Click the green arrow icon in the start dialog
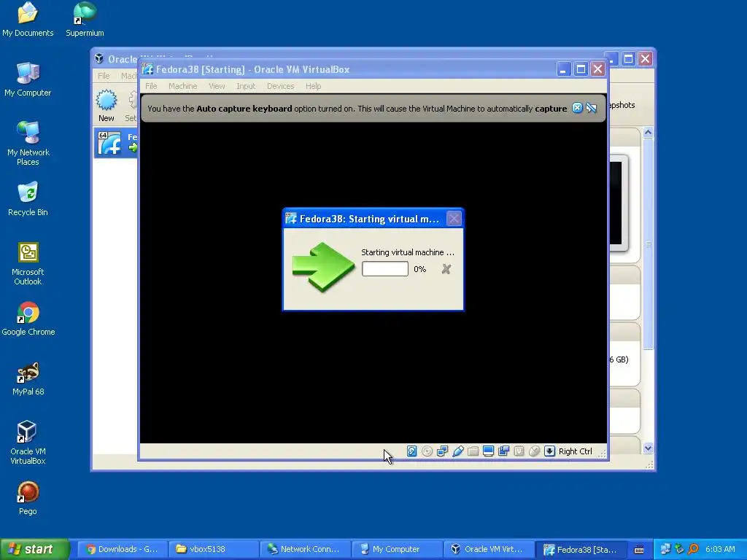This screenshot has width=747, height=560. (x=323, y=267)
